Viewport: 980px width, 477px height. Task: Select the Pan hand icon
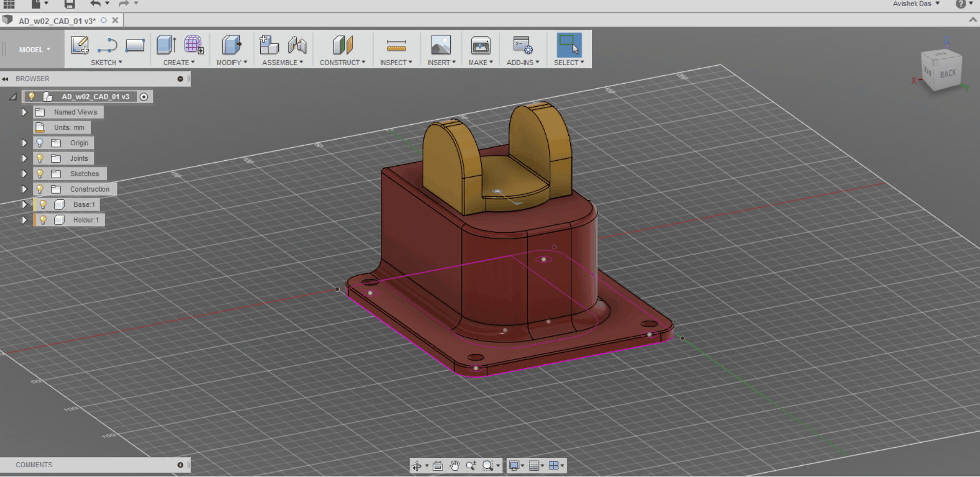click(x=454, y=466)
